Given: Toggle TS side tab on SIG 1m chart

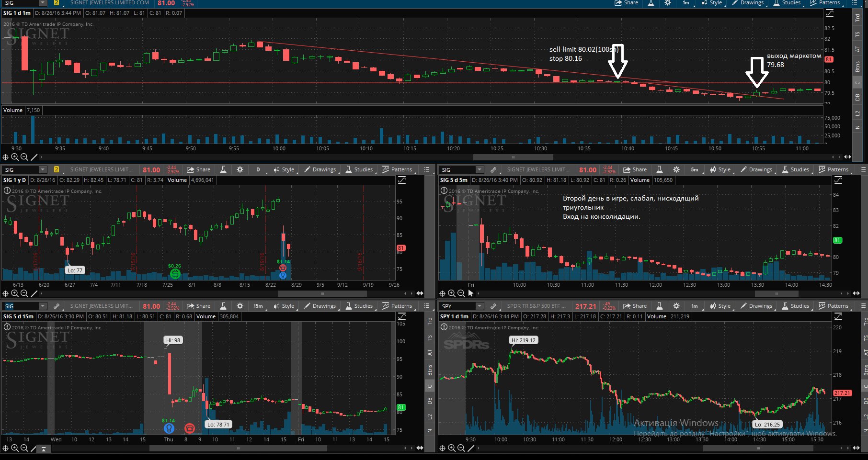Looking at the screenshot, I should click(857, 34).
